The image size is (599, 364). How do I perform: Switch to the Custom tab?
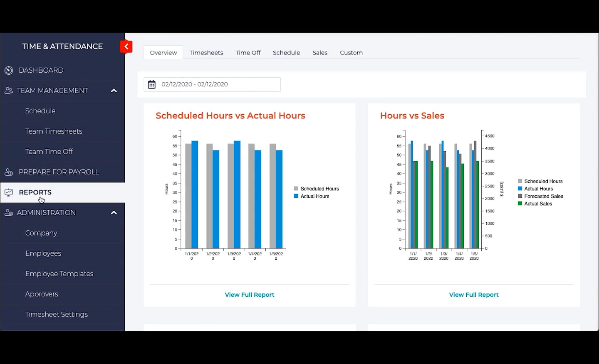click(x=351, y=53)
